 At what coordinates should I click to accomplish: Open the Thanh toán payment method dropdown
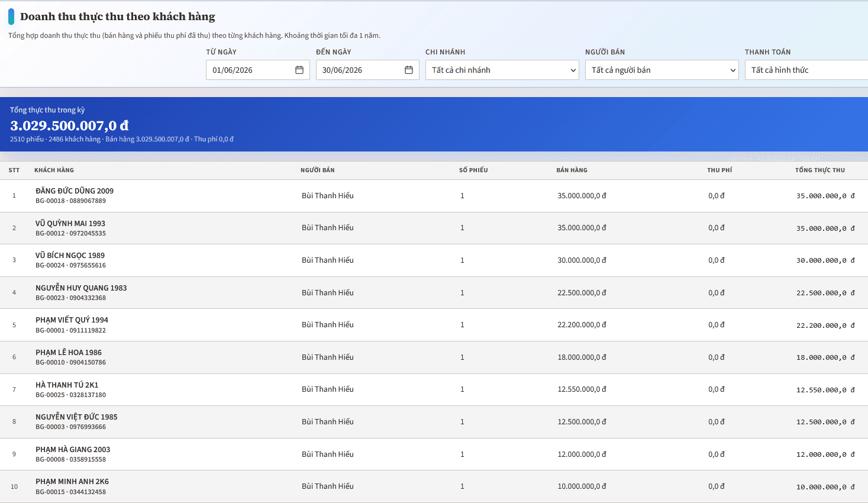click(x=806, y=70)
